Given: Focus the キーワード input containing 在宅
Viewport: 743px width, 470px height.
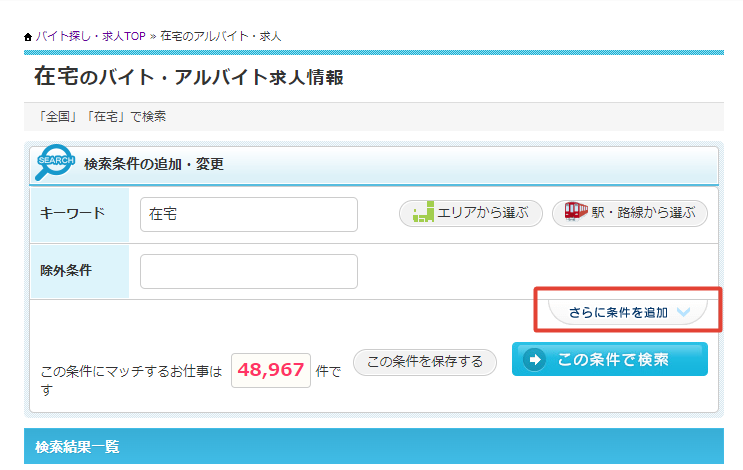Looking at the screenshot, I should coord(249,215).
